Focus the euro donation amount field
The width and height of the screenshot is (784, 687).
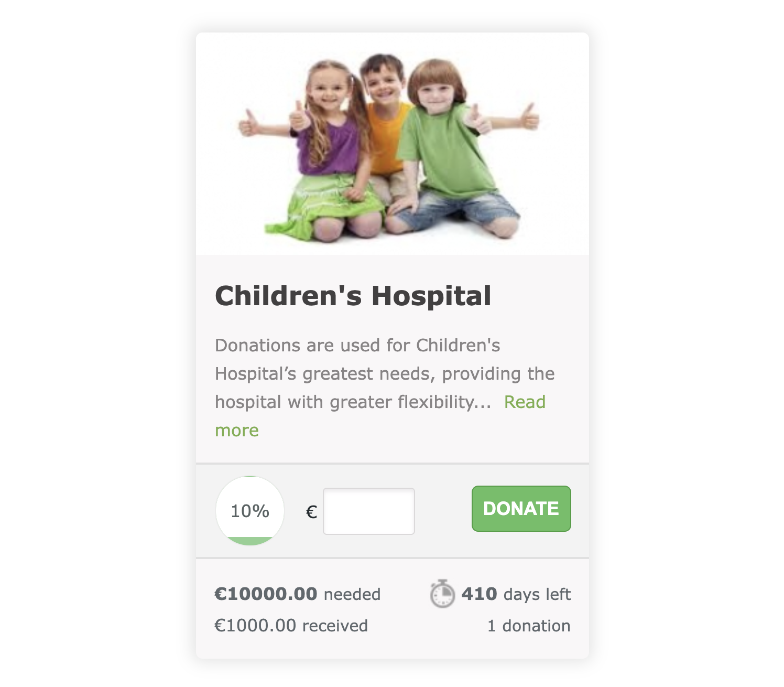[369, 511]
